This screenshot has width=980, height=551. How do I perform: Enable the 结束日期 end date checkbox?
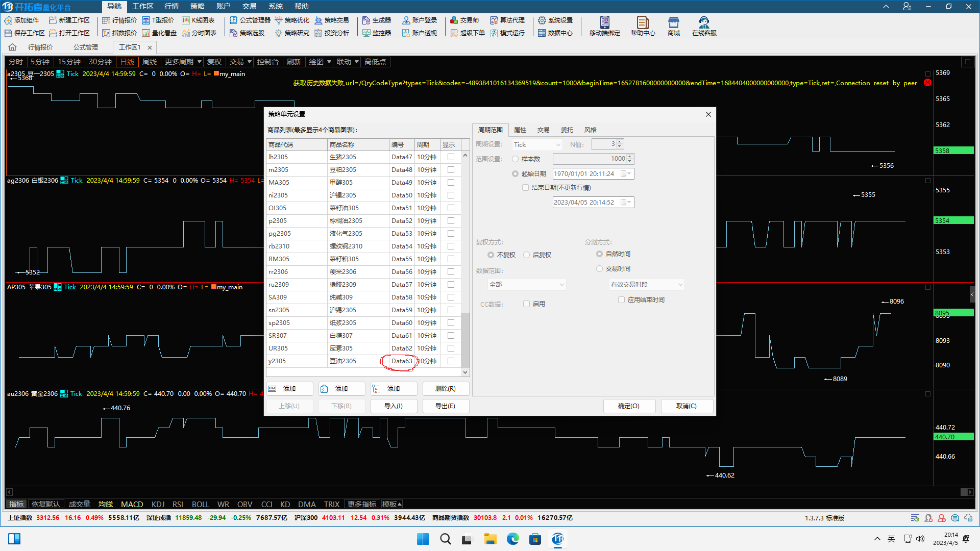coord(525,188)
